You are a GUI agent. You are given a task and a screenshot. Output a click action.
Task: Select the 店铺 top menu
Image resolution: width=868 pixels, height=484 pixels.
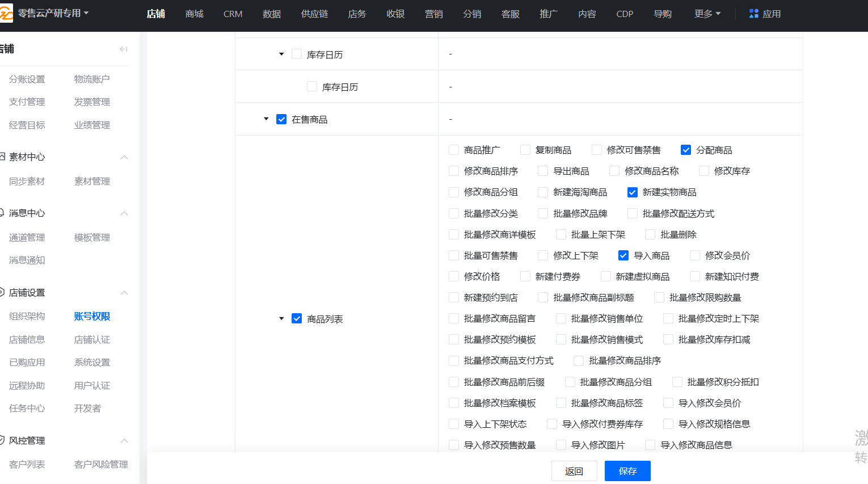pyautogui.click(x=155, y=14)
